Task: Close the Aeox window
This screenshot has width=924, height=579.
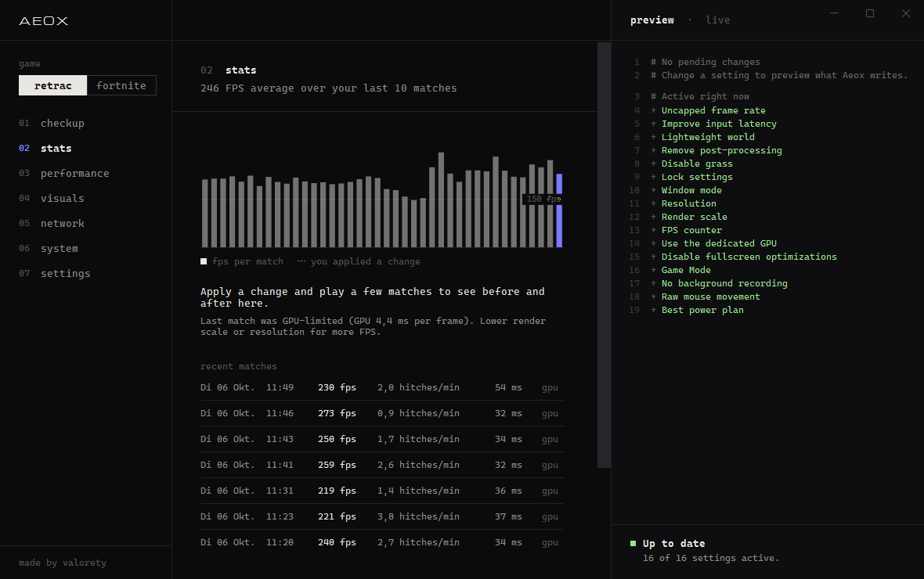Action: [906, 13]
